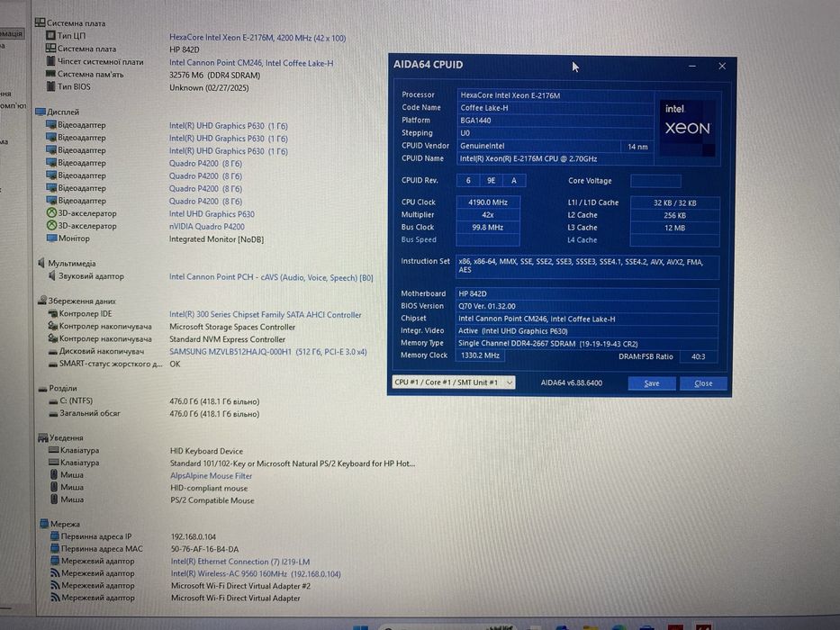Click the Розділи group icon

pos(43,389)
